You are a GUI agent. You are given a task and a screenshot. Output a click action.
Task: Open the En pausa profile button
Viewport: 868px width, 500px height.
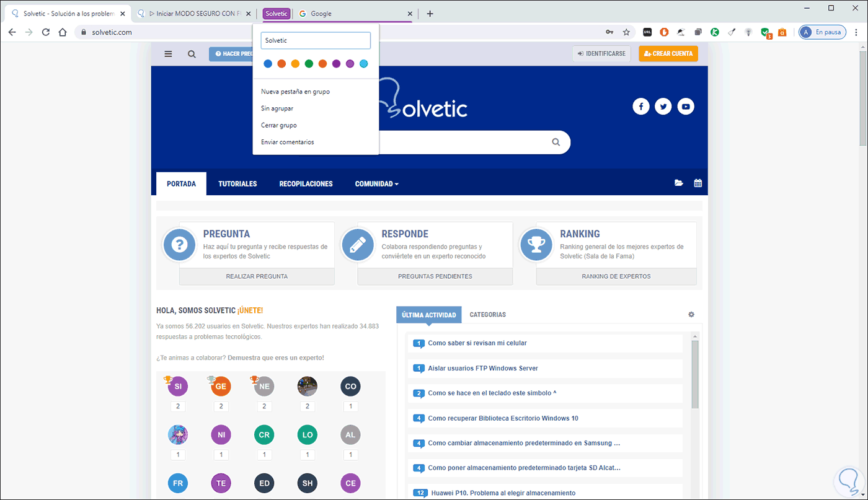point(822,32)
